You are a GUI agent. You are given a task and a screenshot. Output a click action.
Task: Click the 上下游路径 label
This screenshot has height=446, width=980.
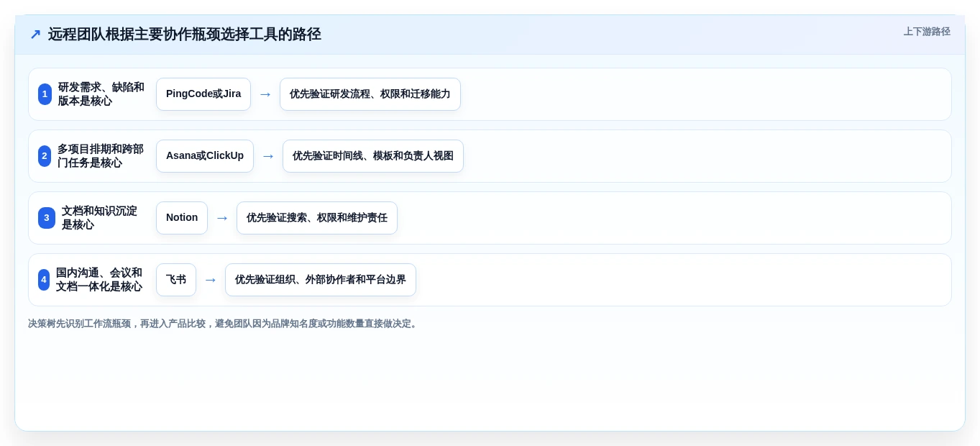point(927,32)
